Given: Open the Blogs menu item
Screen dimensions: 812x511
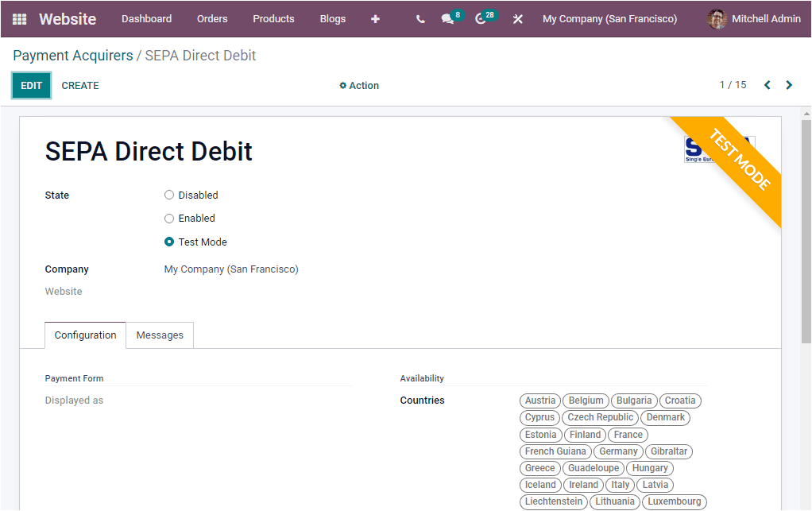Looking at the screenshot, I should (332, 18).
